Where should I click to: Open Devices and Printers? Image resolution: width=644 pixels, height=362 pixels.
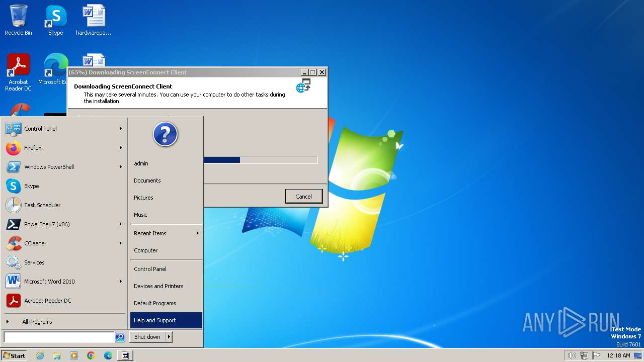click(166, 286)
